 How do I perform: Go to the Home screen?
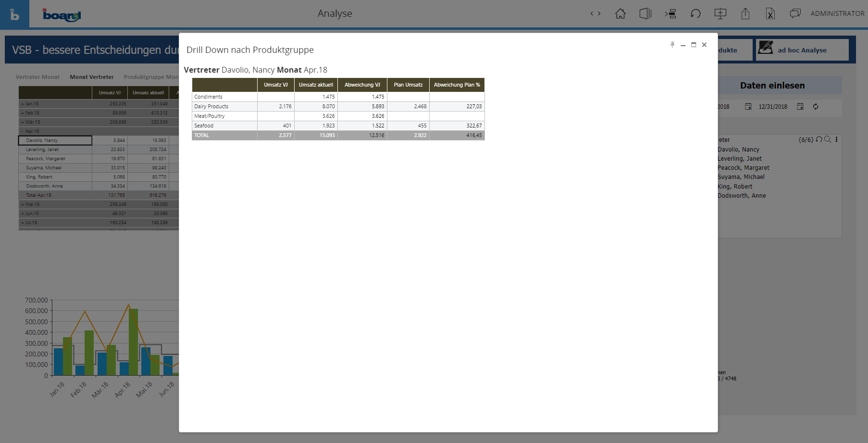coord(620,13)
